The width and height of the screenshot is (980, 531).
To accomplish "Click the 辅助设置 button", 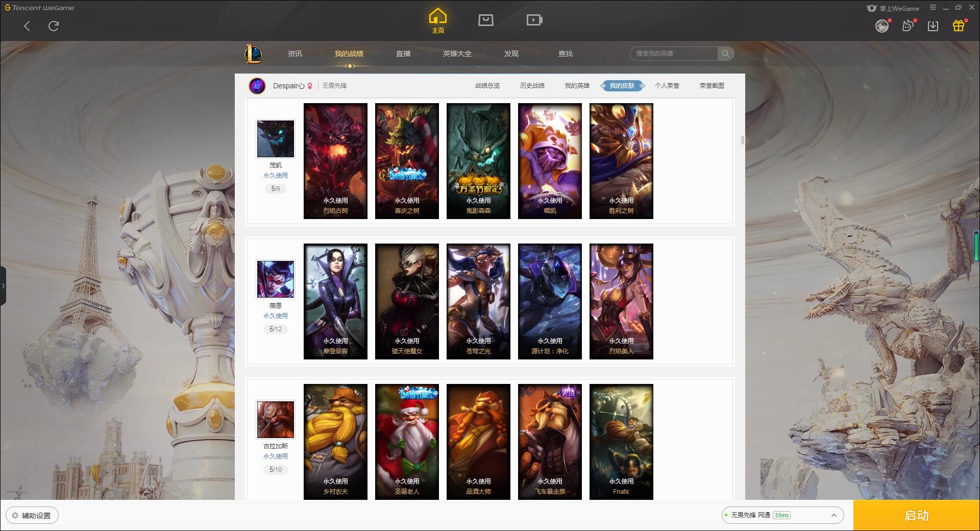I will [x=32, y=515].
